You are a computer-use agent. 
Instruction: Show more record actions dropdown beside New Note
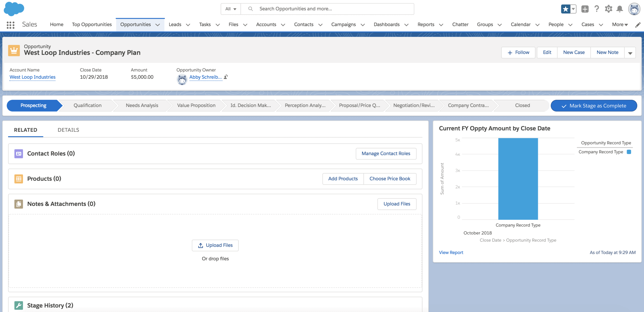[x=630, y=53]
